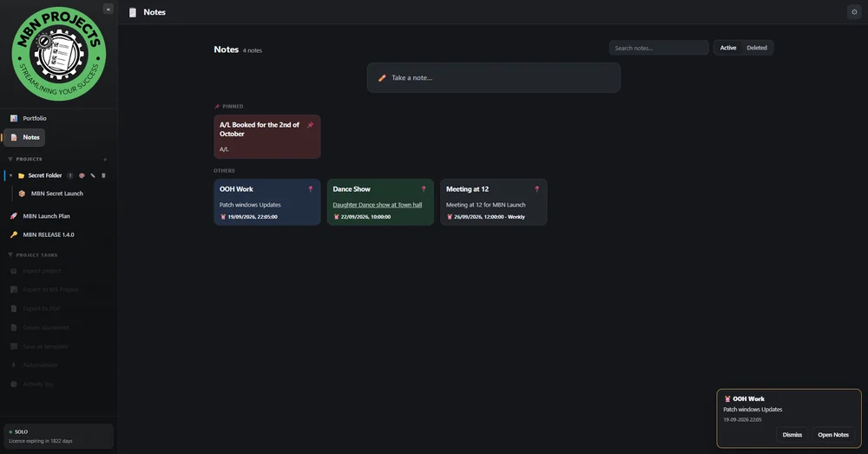Click Save as template
868x454 pixels.
click(x=45, y=346)
